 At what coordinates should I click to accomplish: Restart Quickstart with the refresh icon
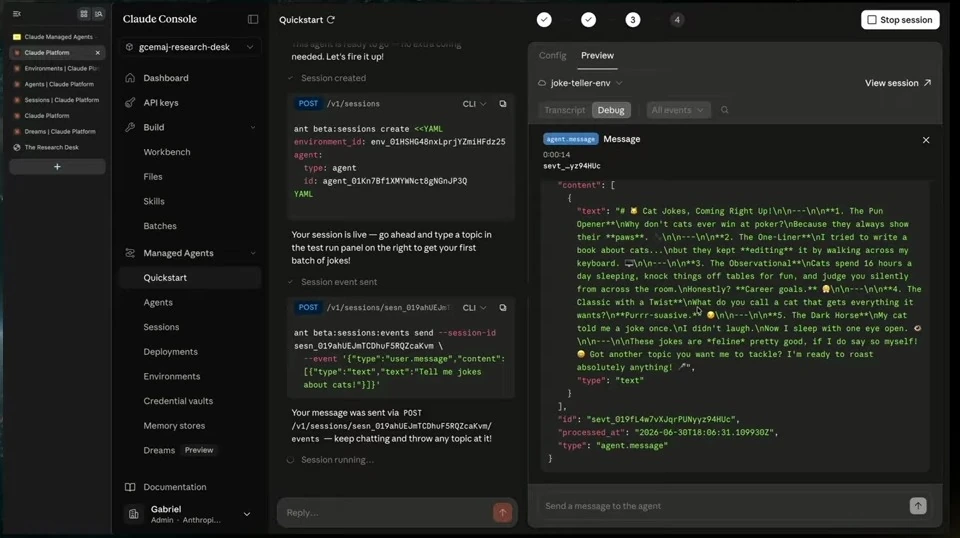331,20
